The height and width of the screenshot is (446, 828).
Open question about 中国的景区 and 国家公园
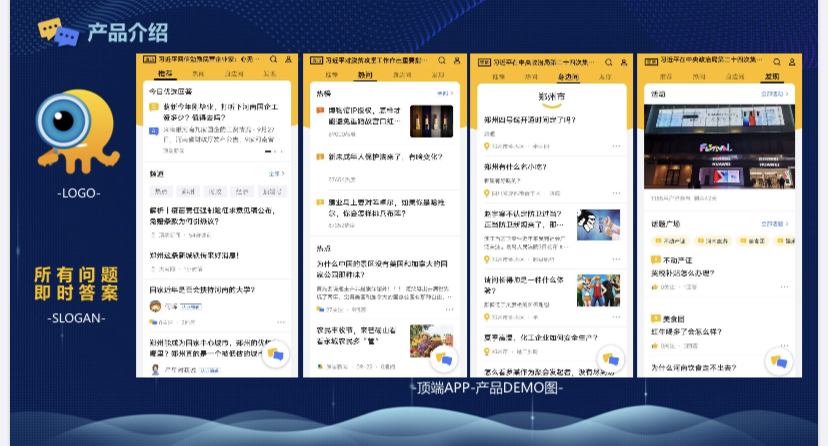(x=382, y=269)
